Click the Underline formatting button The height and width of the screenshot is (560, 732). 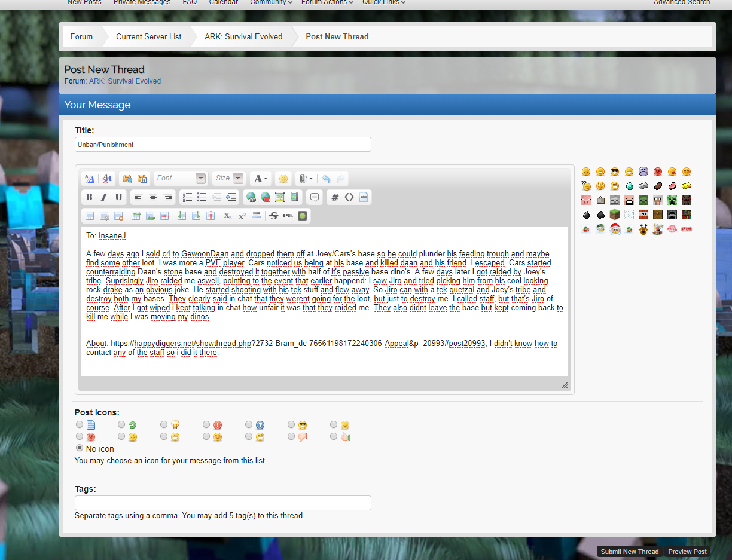point(118,197)
